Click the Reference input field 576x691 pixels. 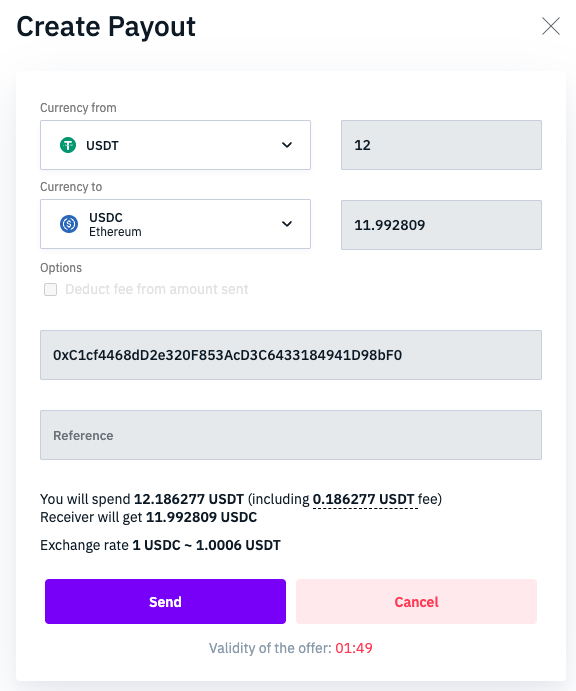(291, 435)
